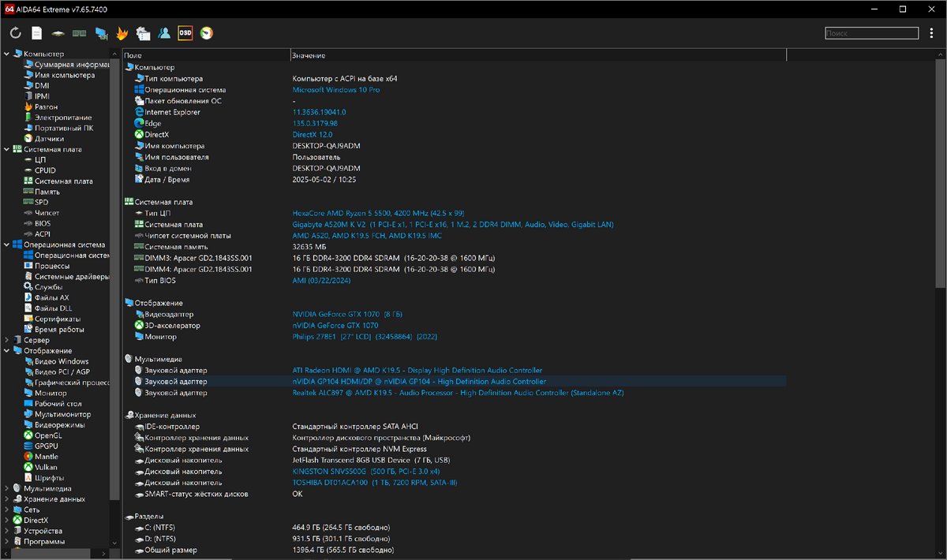Collapse the Отображение tree node
The image size is (947, 560).
[7, 351]
